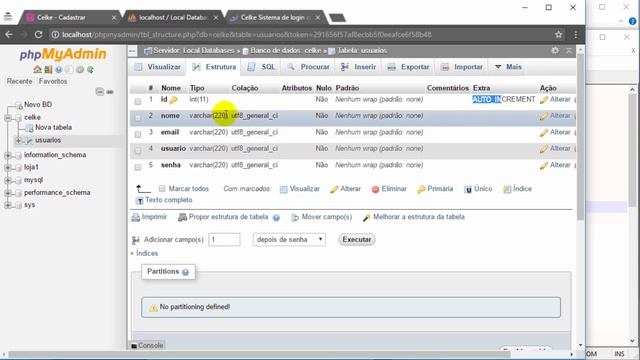Click the Recente navigation tab
Screen dimensions: 640x360
[19, 81]
